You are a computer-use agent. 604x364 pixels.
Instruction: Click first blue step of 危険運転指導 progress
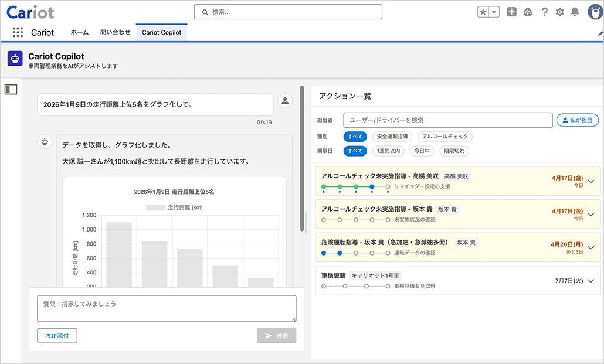tap(324, 253)
